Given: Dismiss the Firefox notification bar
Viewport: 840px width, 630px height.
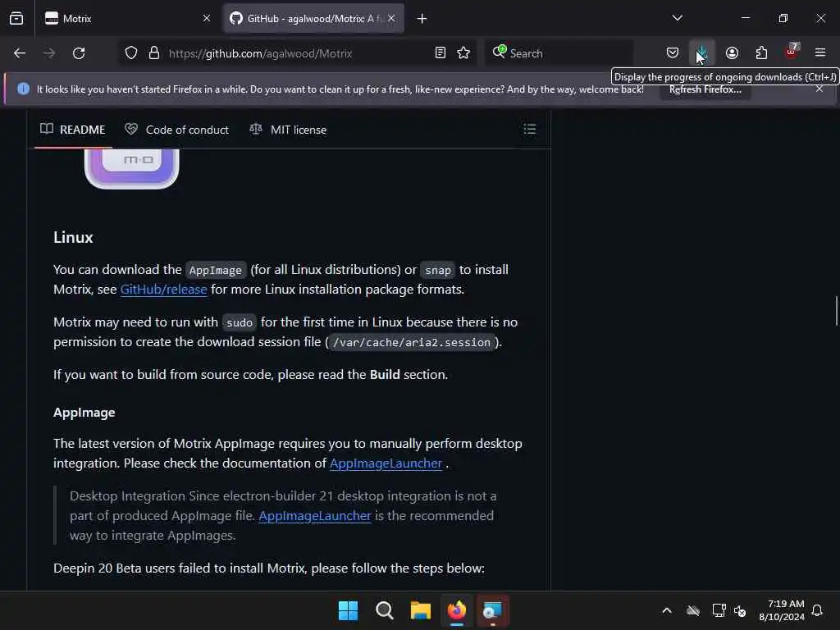Looking at the screenshot, I should pos(819,89).
